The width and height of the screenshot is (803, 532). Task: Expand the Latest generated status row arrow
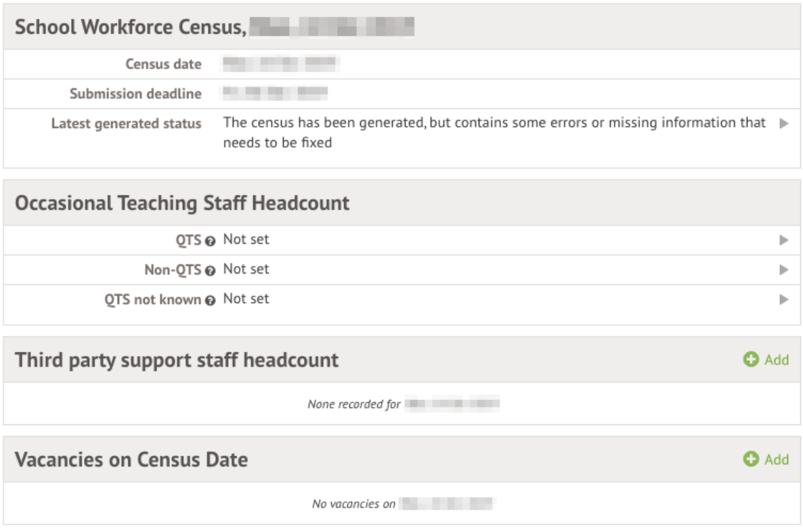(784, 124)
